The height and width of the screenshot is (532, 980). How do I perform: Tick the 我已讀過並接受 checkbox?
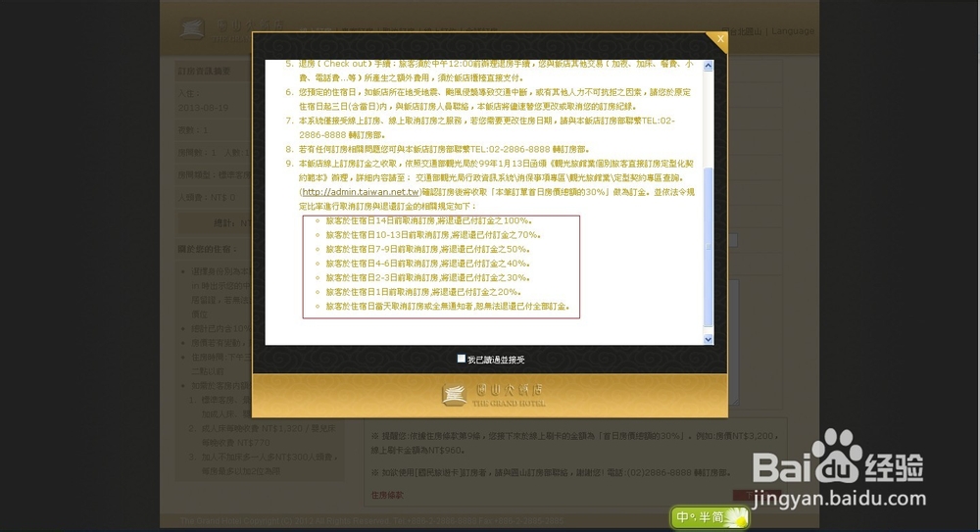pyautogui.click(x=462, y=359)
